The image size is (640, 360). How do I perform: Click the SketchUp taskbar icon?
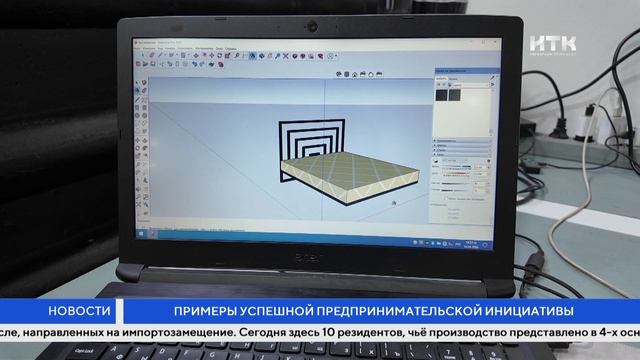[x=152, y=234]
